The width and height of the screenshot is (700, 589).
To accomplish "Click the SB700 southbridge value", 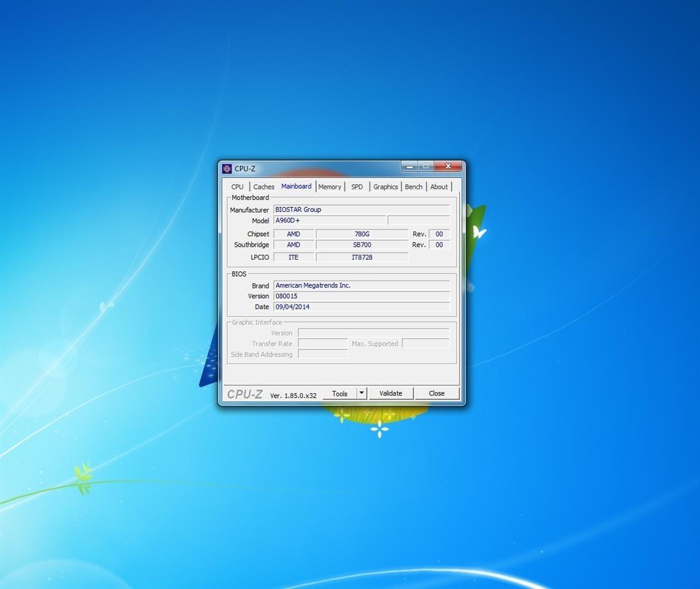I will click(362, 245).
